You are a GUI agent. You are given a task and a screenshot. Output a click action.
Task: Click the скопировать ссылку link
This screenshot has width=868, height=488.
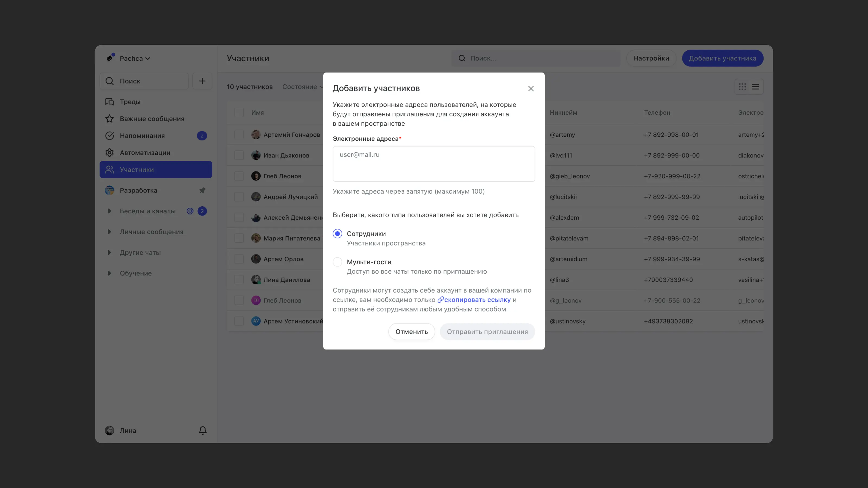[x=477, y=300]
